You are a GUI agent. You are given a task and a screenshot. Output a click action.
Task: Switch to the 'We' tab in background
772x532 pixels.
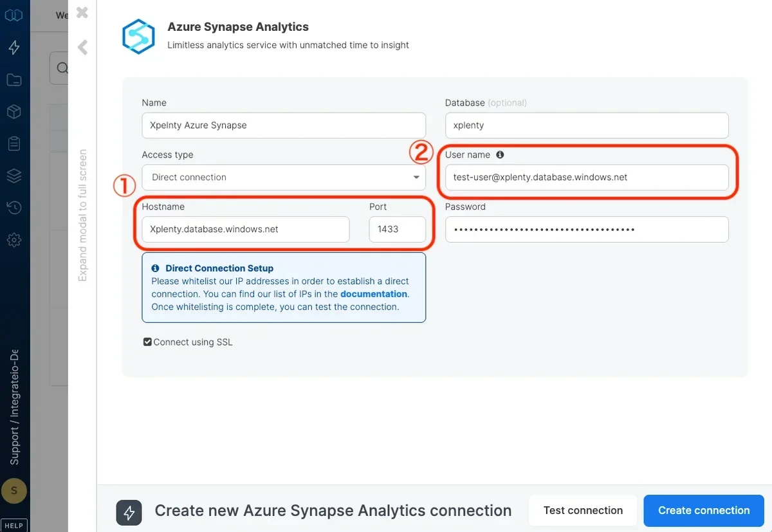[x=62, y=15]
